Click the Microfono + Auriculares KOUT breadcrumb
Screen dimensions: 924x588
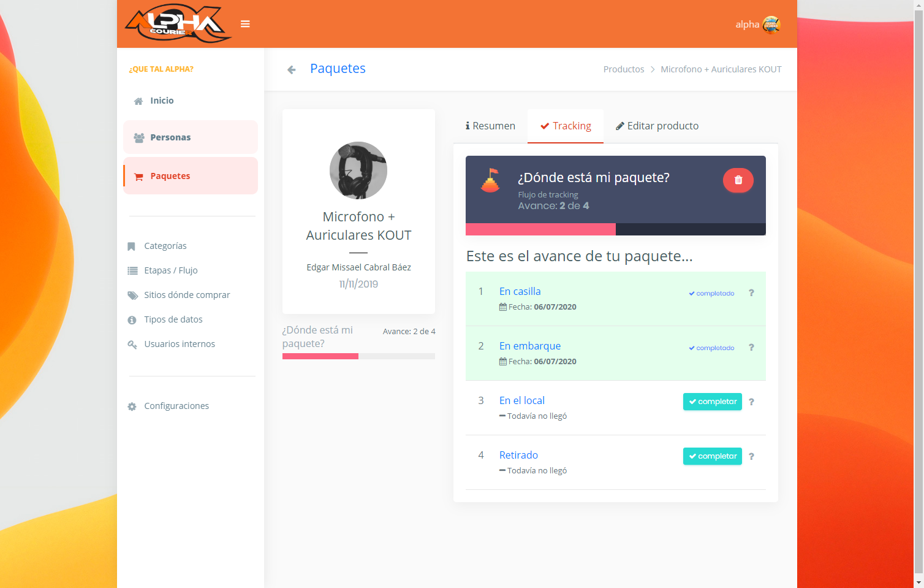coord(721,69)
